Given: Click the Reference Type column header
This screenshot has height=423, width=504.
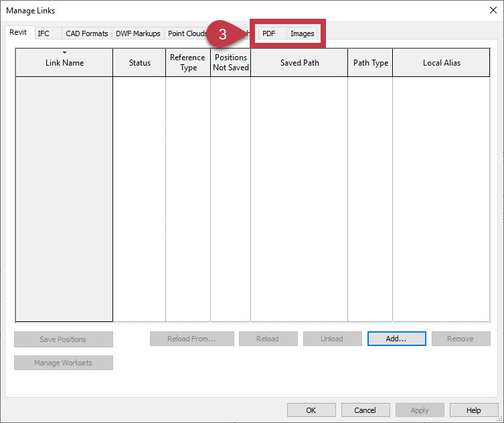Looking at the screenshot, I should 188,63.
